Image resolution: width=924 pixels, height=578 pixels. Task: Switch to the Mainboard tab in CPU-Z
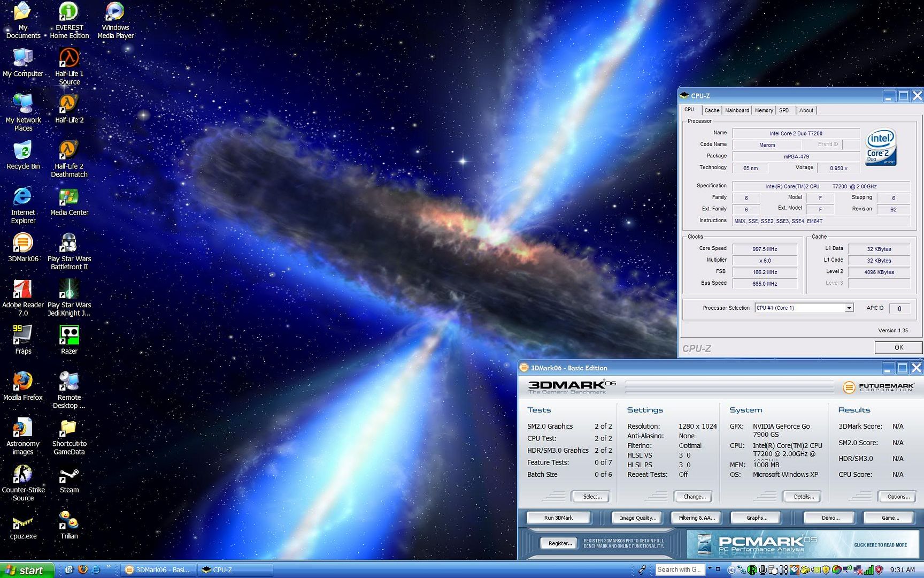[x=737, y=110]
